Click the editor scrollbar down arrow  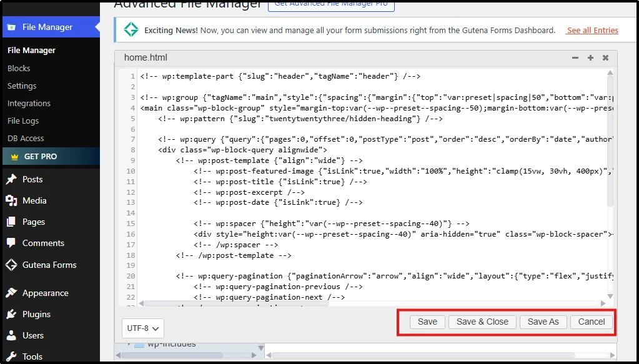[610, 297]
